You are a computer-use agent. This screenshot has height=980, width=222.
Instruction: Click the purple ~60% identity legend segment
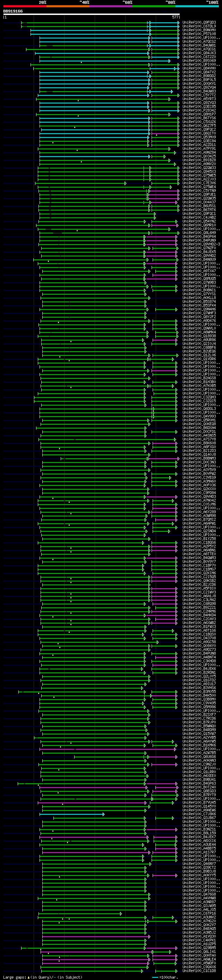coord(111,6)
